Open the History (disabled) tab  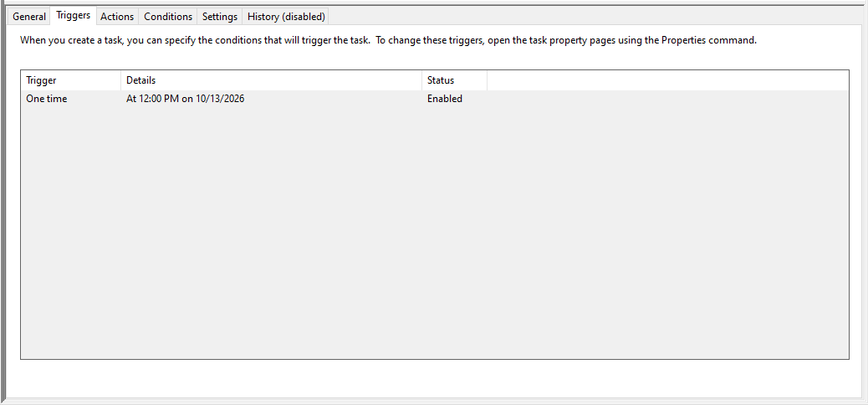click(286, 17)
